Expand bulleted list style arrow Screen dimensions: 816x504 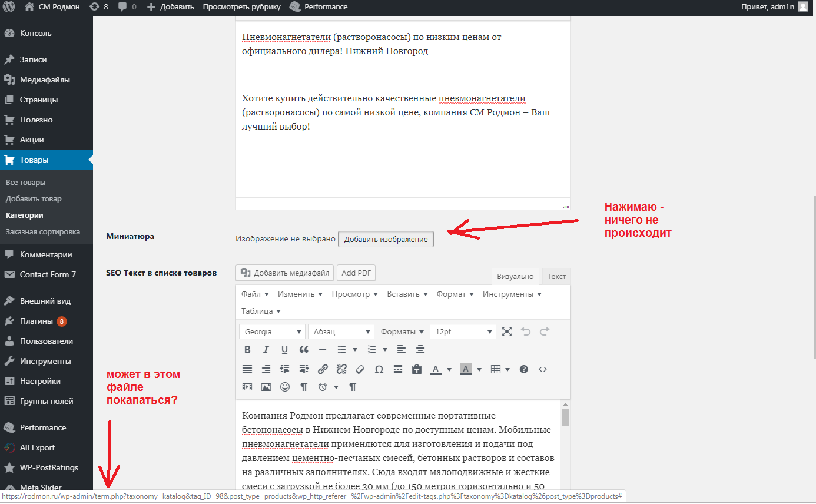tap(355, 349)
